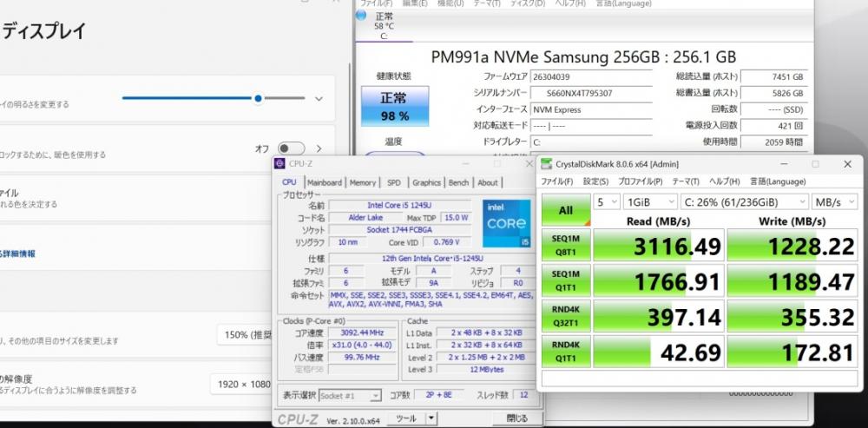Open 機能(U) menu in CrystalDiskInfo
Screen dimensions: 868x428
tap(450, 3)
